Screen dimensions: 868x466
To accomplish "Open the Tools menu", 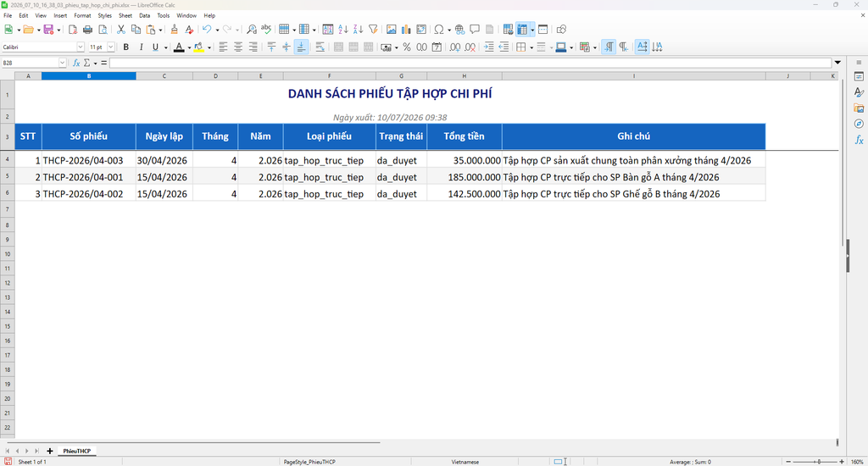I will [x=164, y=15].
